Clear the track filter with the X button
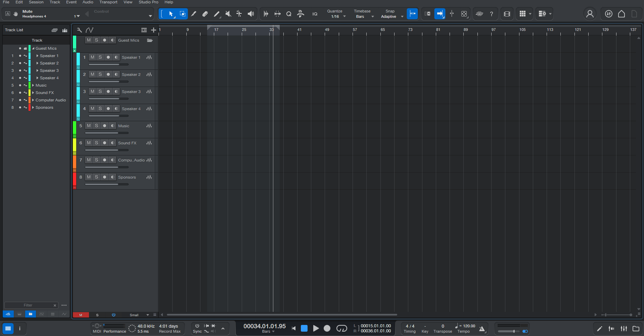 pos(55,305)
